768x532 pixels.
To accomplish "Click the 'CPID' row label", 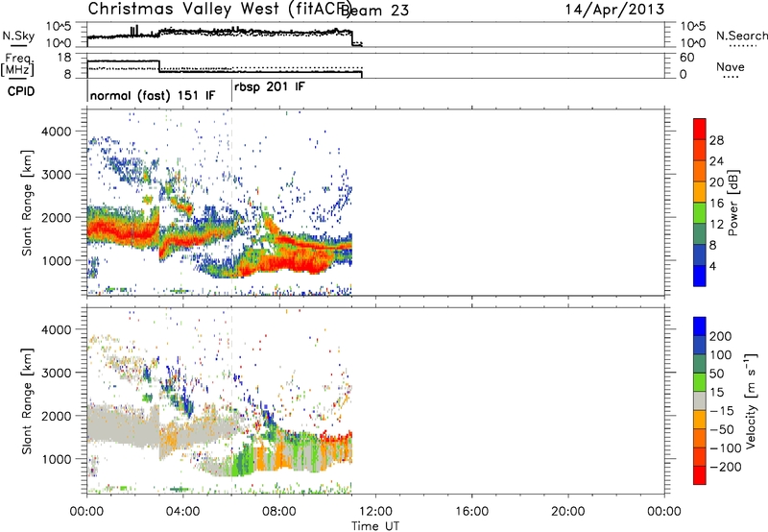I will (21, 91).
